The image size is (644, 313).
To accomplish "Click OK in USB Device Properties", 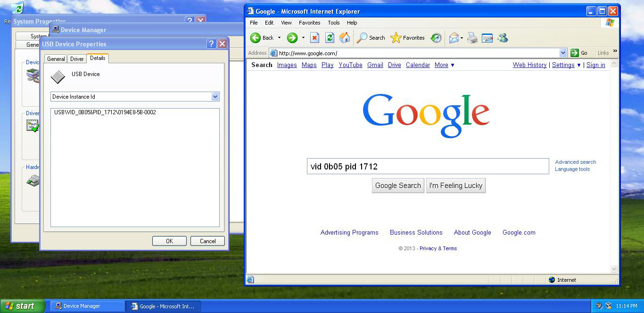I will 169,241.
